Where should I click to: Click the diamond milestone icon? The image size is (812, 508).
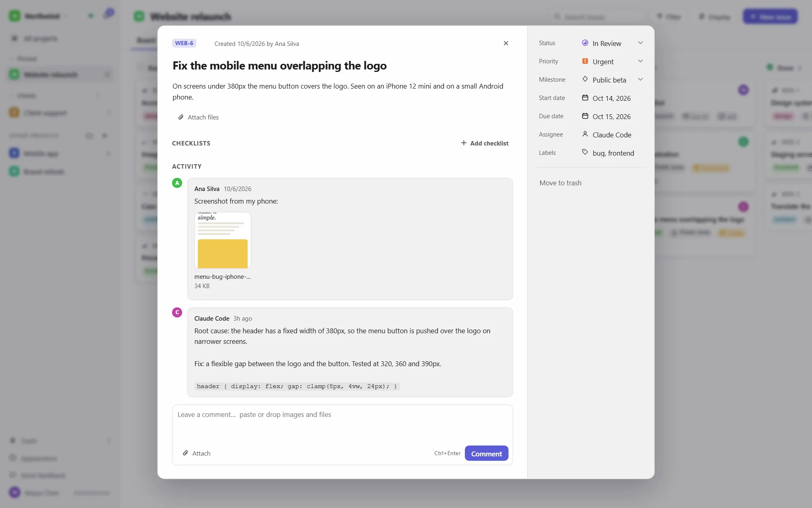pyautogui.click(x=585, y=79)
